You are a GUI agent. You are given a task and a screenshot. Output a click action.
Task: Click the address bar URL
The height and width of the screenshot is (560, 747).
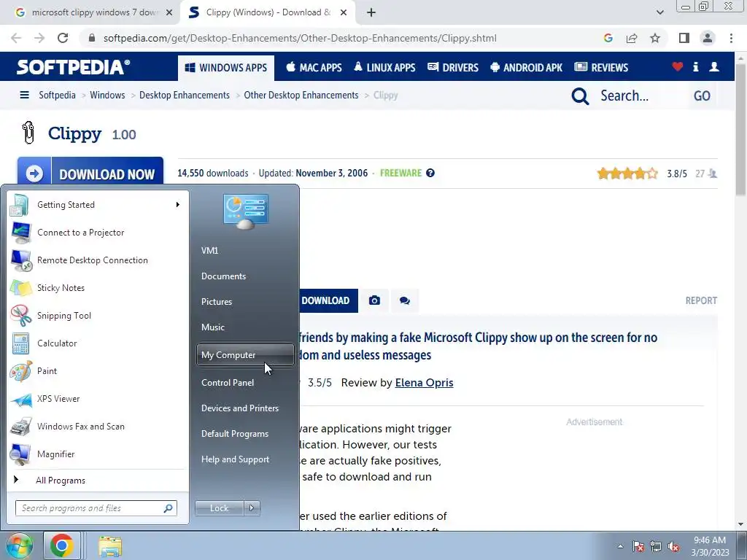tap(300, 38)
